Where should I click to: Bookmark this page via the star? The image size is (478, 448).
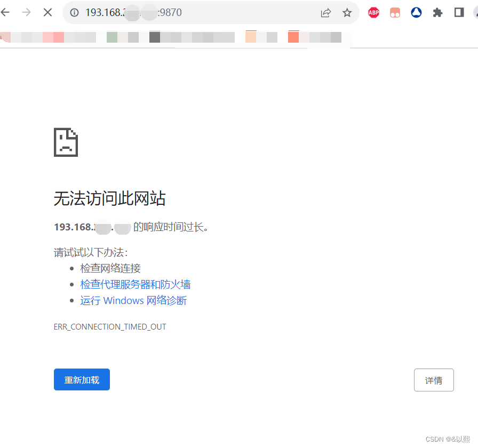(347, 12)
